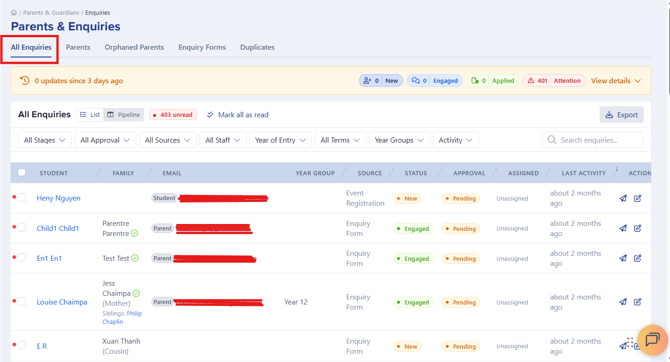The width and height of the screenshot is (670, 362).
Task: Click send icon for Heny Nguyen row
Action: pyautogui.click(x=623, y=198)
